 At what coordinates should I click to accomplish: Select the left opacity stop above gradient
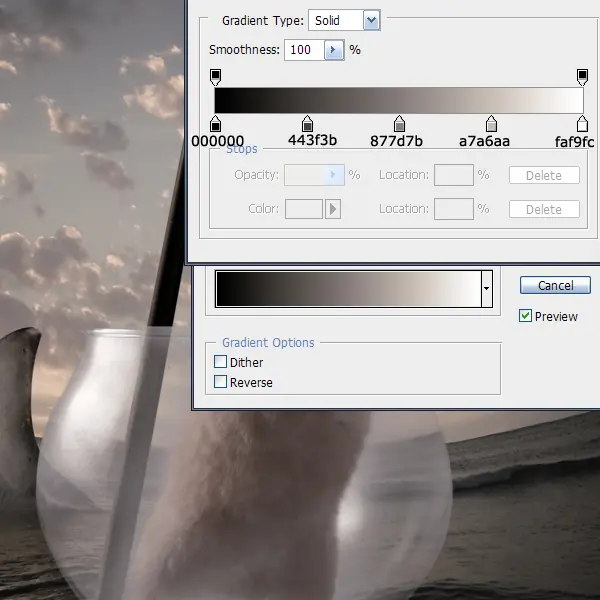point(215,77)
